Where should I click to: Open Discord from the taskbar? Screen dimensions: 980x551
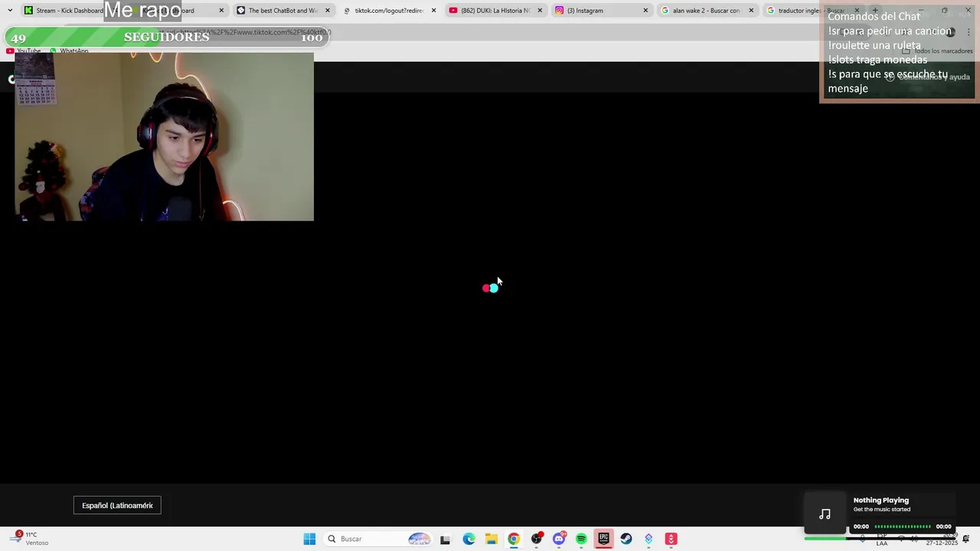click(x=559, y=539)
